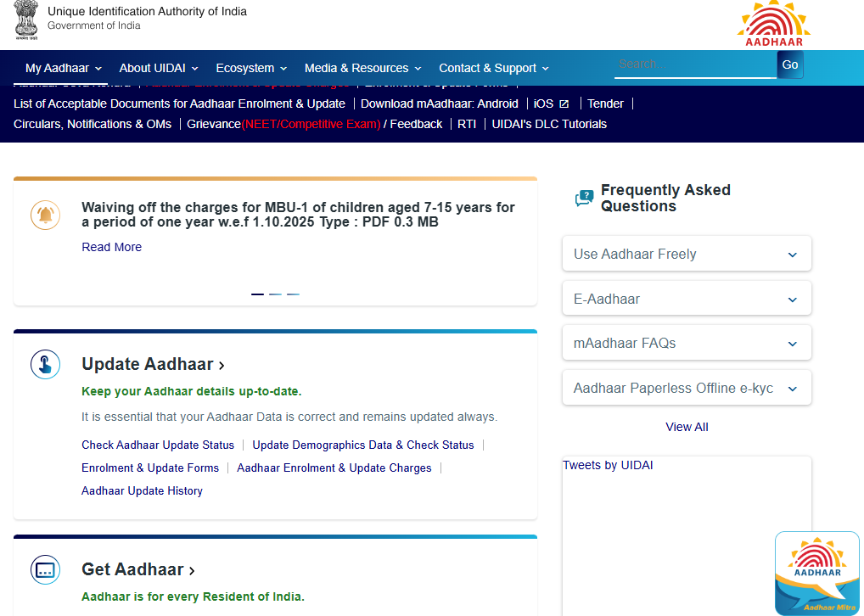Click the FAQ speech bubble icon
The height and width of the screenshot is (616, 864).
click(583, 196)
